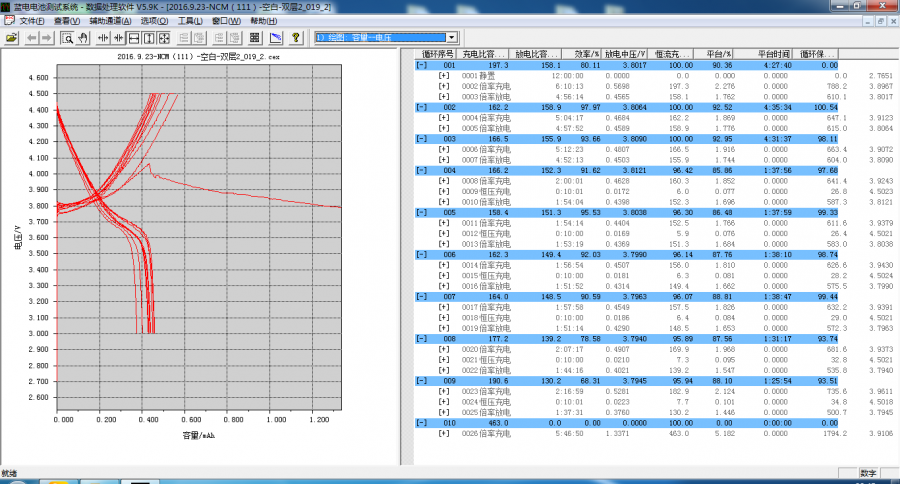
Task: Click the 充电比容 column header
Action: tap(483, 54)
